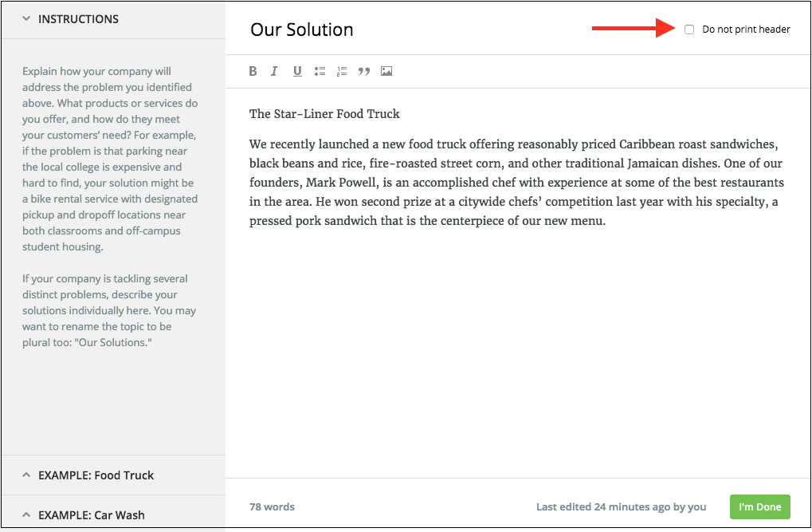Click into the solution paragraph text
The image size is (812, 532).
click(516, 183)
